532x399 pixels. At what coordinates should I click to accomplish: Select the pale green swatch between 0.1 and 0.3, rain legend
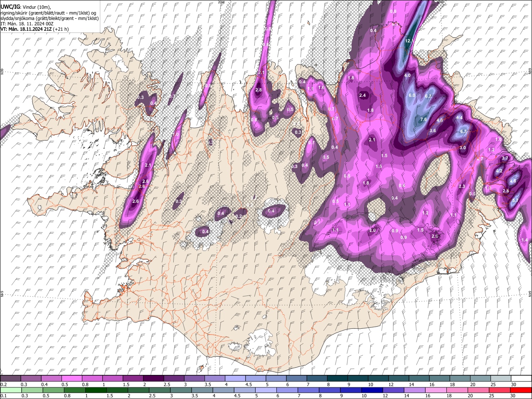[11, 390]
